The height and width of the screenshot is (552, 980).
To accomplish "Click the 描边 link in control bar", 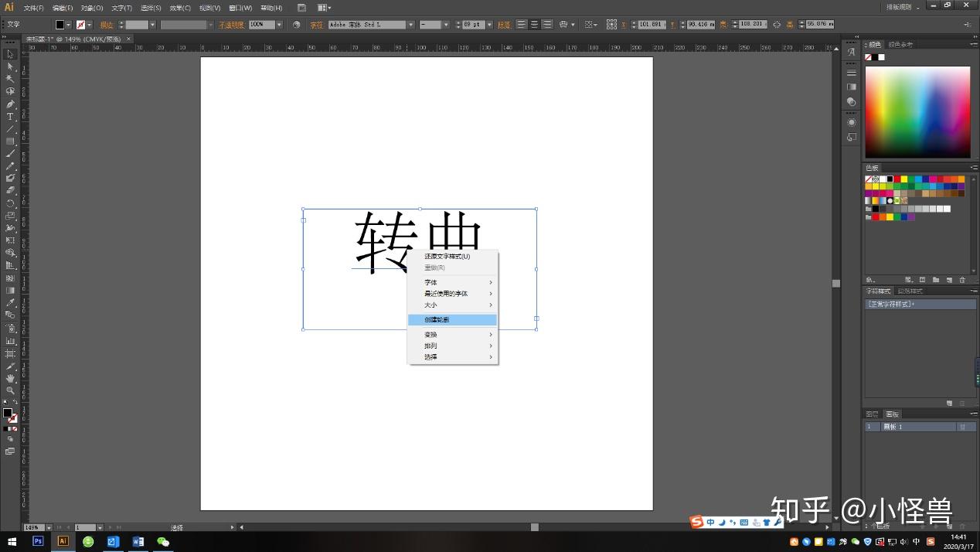I will 107,25.
